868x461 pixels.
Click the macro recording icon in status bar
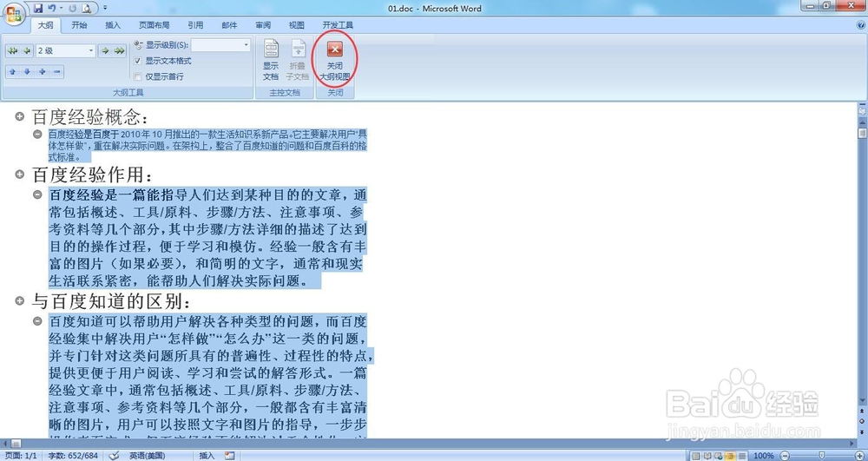tap(230, 456)
